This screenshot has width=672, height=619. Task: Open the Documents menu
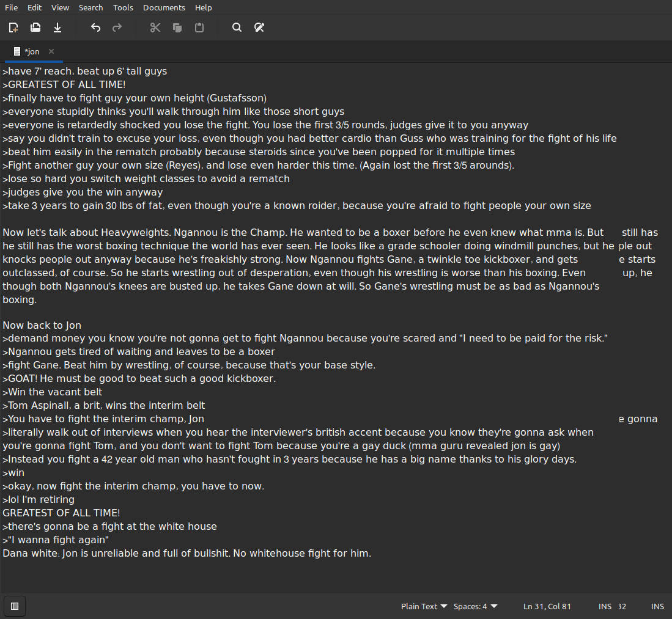pos(164,8)
